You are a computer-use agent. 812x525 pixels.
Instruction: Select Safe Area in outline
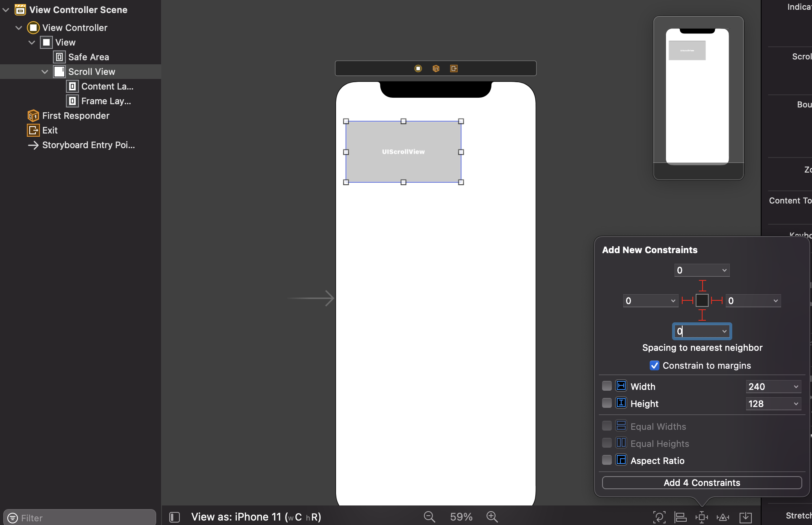coord(88,57)
